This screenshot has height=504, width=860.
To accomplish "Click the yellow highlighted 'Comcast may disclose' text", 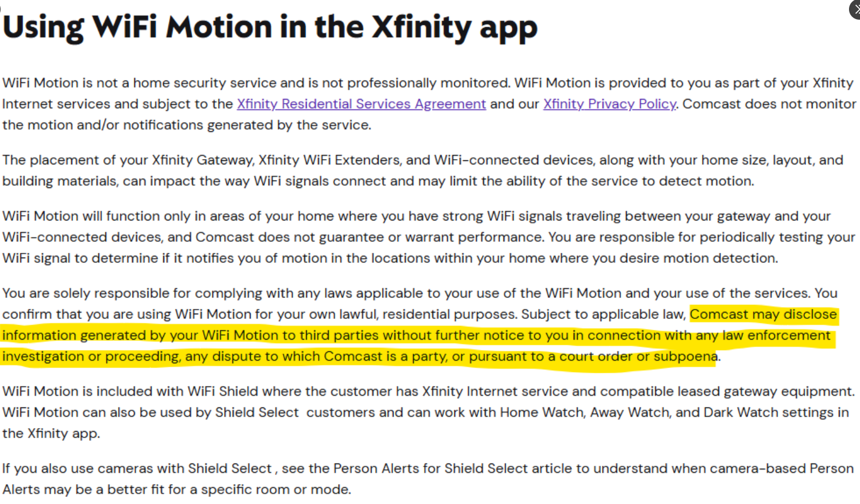I will click(x=763, y=314).
